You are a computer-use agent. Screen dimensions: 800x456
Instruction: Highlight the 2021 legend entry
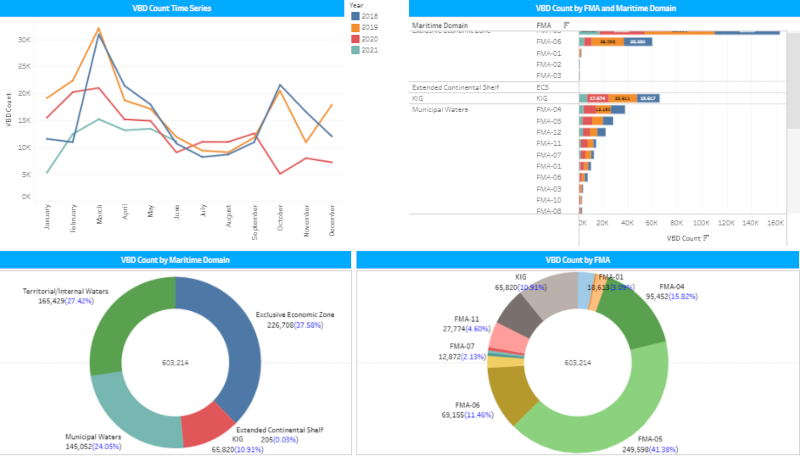click(x=369, y=49)
